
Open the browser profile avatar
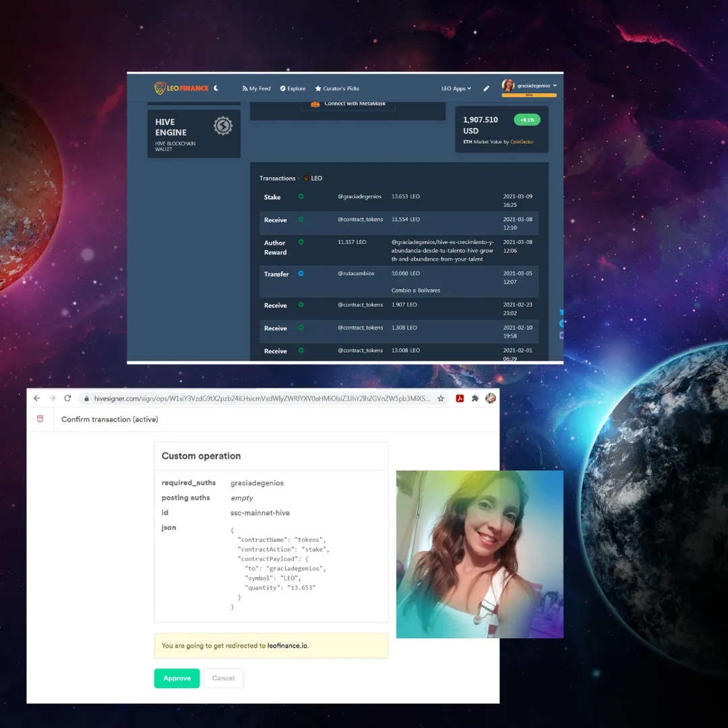(x=490, y=398)
